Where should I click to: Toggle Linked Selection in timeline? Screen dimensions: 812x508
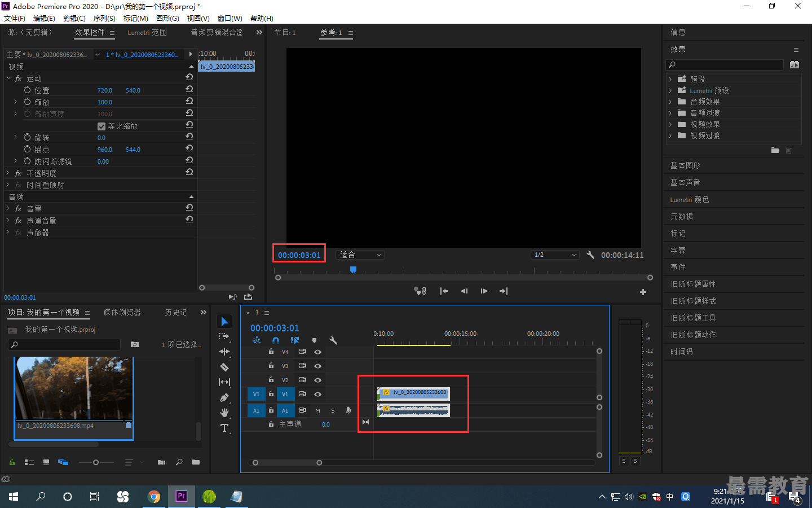coord(295,340)
